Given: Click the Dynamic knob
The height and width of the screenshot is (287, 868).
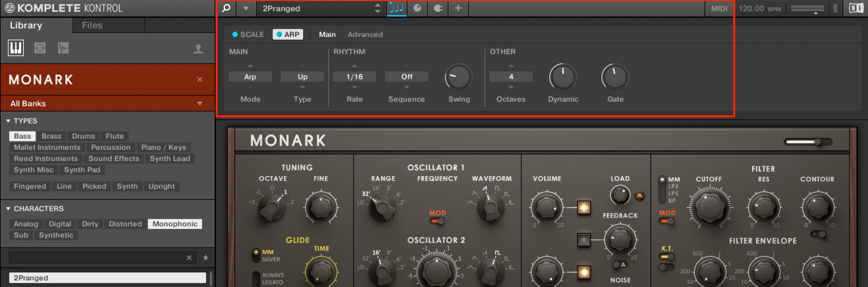Looking at the screenshot, I should [x=563, y=77].
